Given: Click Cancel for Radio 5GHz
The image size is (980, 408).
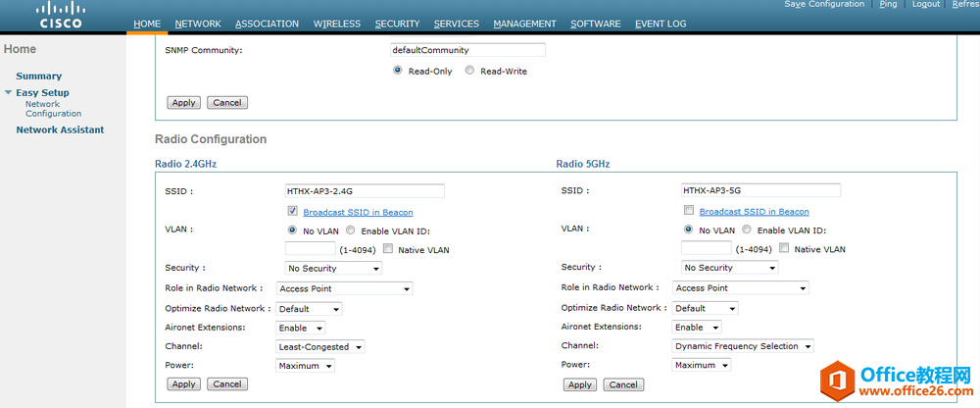Looking at the screenshot, I should [623, 384].
